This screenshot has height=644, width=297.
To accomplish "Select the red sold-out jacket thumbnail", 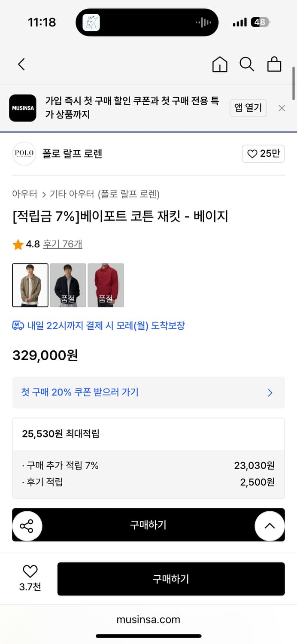I will click(106, 285).
